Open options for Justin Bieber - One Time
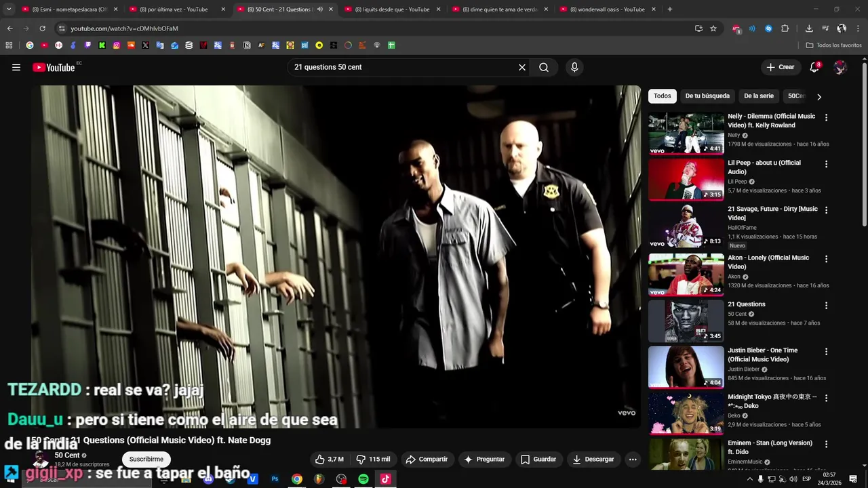Viewport: 868px width, 488px height. [x=826, y=352]
